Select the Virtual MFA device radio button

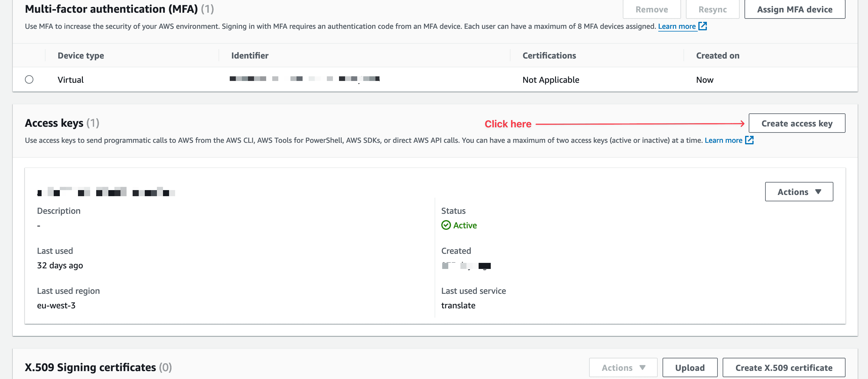[x=29, y=79]
